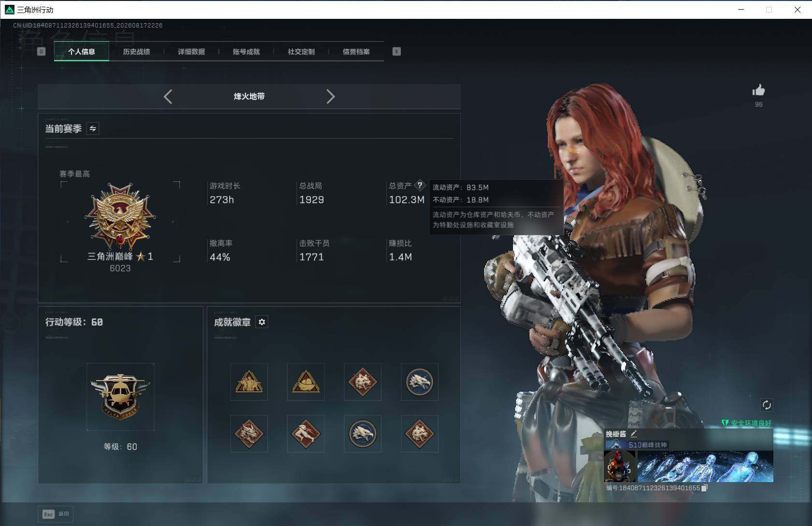The image size is (812, 526).
Task: Open the 个人信息 tab
Action: (x=82, y=52)
